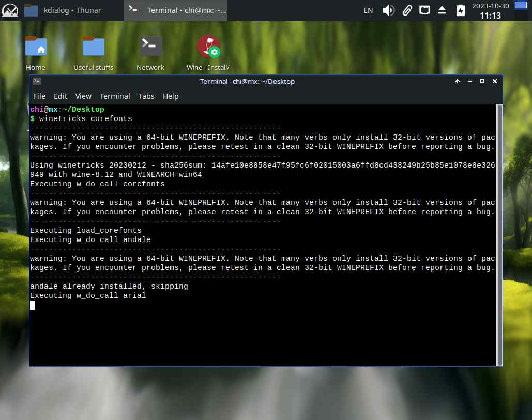Click 'Executing load_corefonts' line
The width and height of the screenshot is (532, 420).
pos(85,231)
